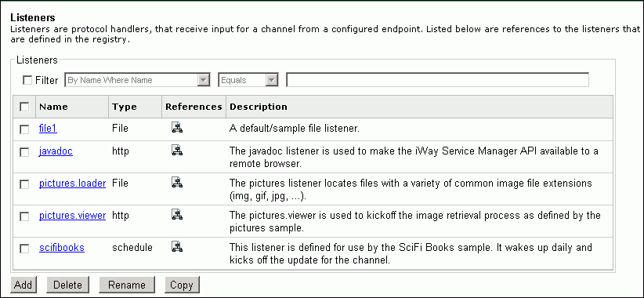Enable the Filter checkbox

(27, 80)
